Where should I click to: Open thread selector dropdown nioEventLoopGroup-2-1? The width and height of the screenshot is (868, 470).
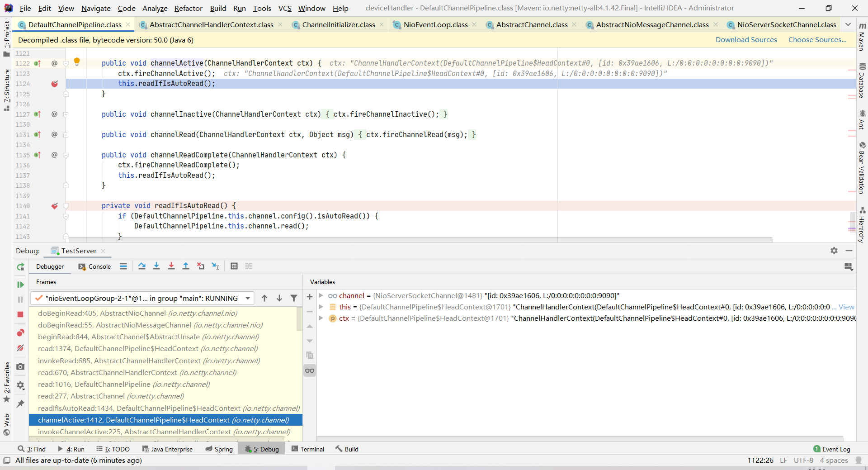142,298
